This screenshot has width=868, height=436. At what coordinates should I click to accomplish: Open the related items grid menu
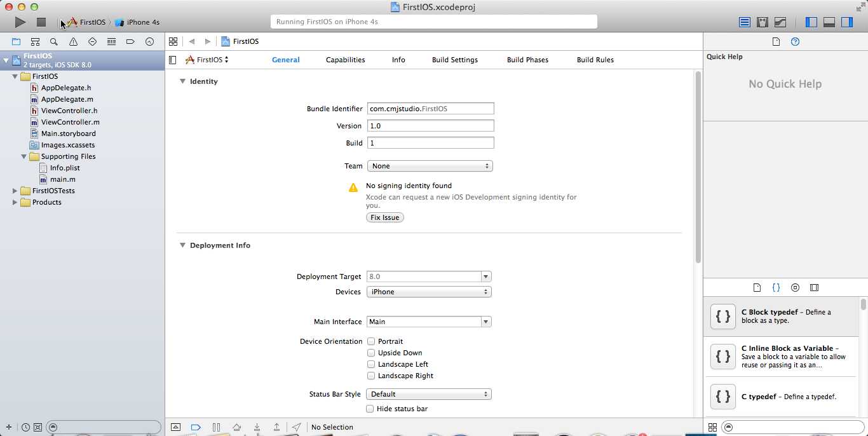click(x=173, y=41)
